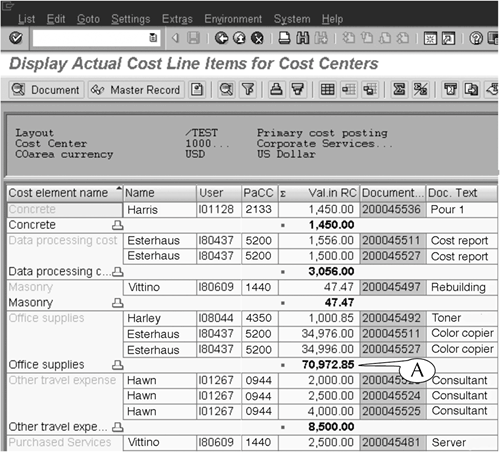Open document 200045525 in the Hawn row
This screenshot has width=500, height=453.
pyautogui.click(x=392, y=411)
